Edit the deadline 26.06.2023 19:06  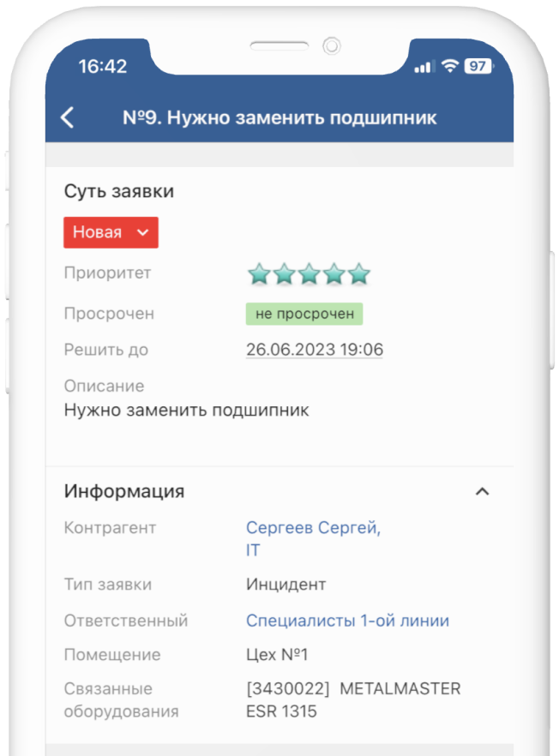point(315,350)
